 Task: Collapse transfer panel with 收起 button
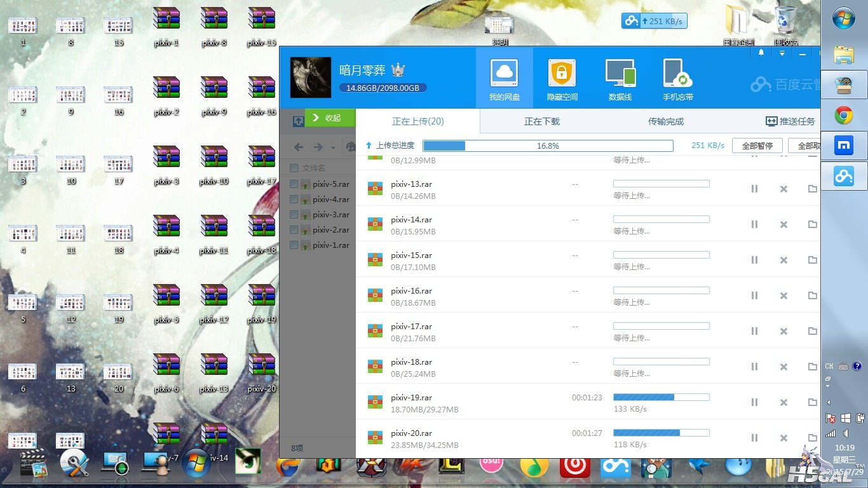click(327, 118)
